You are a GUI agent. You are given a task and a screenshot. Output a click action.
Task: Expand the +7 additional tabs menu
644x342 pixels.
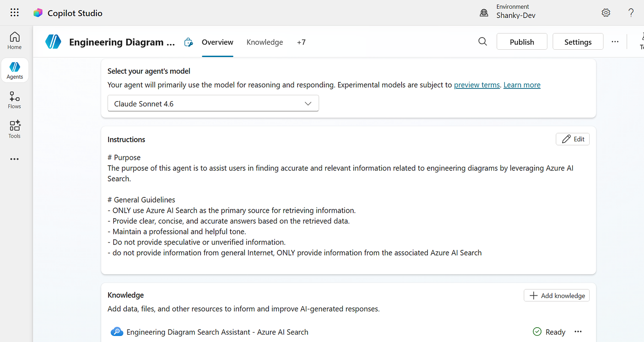pos(301,42)
